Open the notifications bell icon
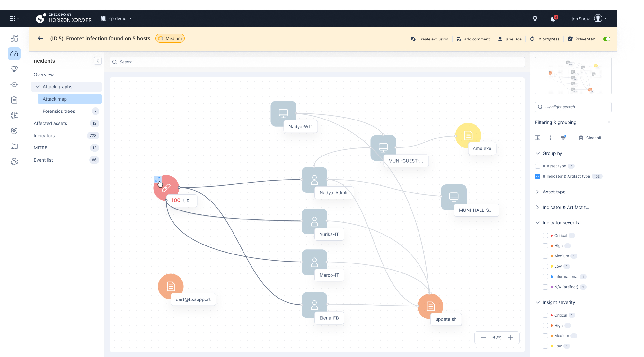Screen dimensions: 644x357 [x=553, y=19]
